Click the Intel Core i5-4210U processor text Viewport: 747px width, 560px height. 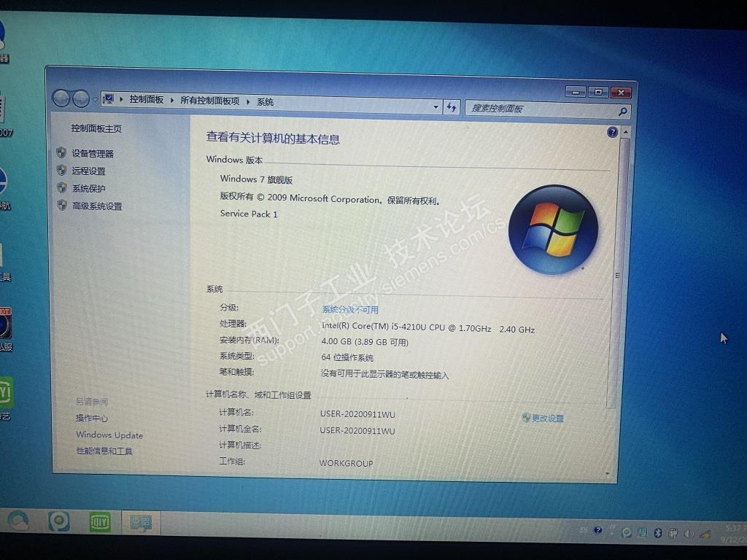coord(427,327)
